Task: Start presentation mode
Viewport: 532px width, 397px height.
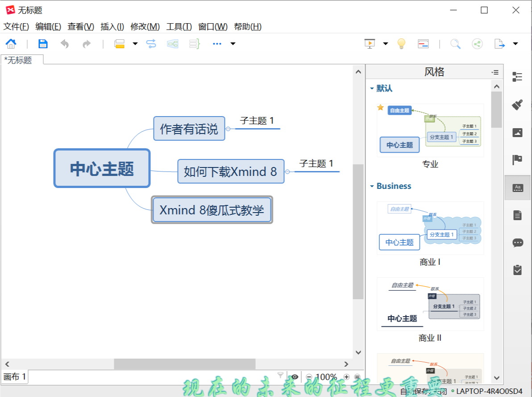Action: pos(370,43)
